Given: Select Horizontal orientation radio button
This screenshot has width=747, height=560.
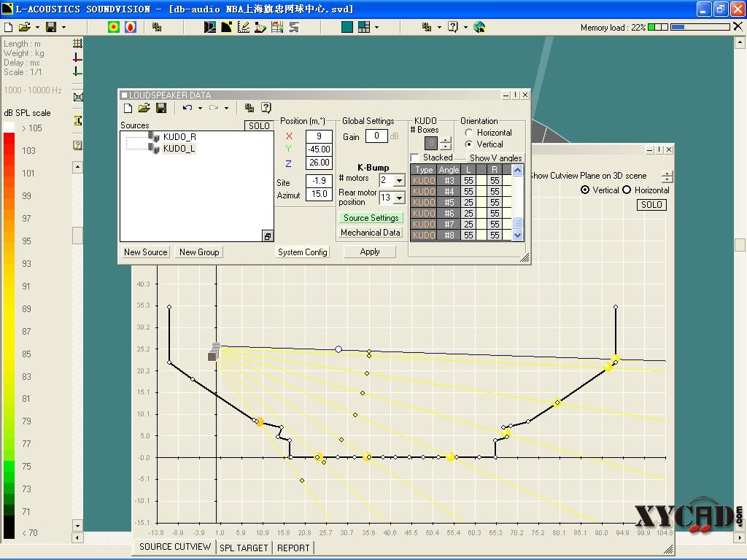Looking at the screenshot, I should click(x=469, y=133).
